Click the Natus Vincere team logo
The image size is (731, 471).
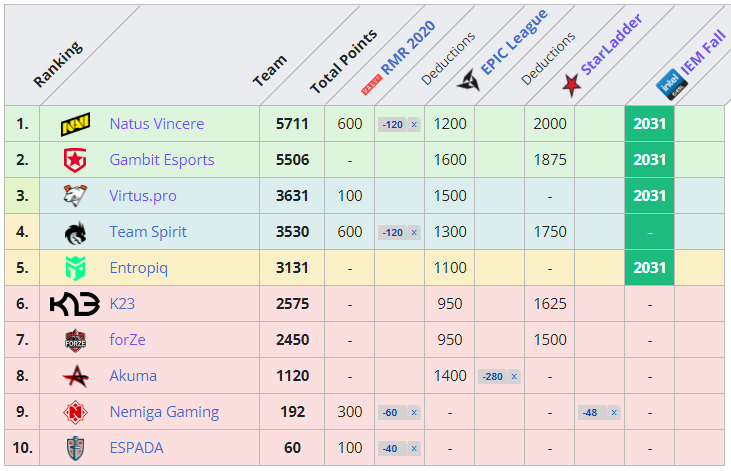click(x=76, y=124)
